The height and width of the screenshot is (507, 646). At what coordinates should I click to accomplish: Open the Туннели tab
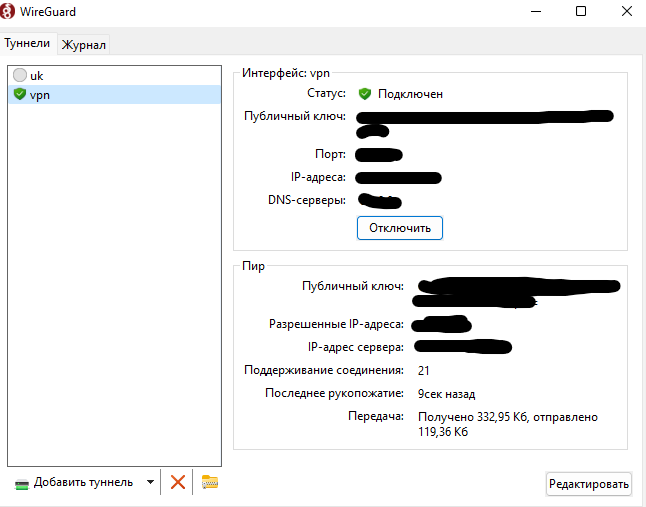click(27, 43)
